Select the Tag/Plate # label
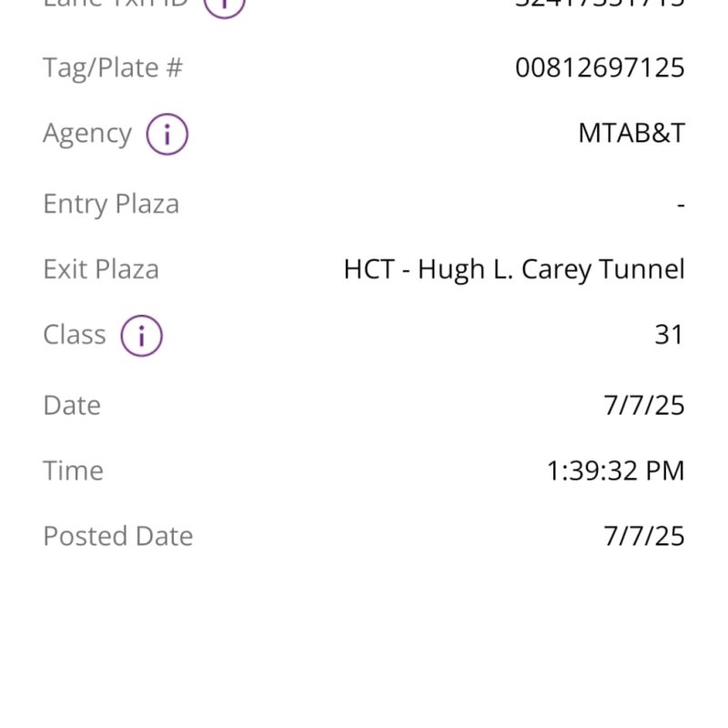Screen dimensions: 728x728 pyautogui.click(x=113, y=67)
